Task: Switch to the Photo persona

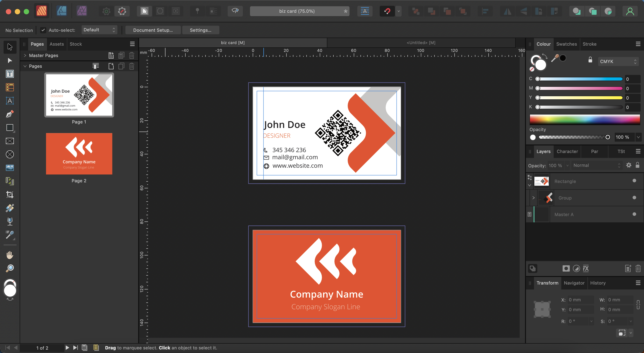Action: pyautogui.click(x=82, y=11)
